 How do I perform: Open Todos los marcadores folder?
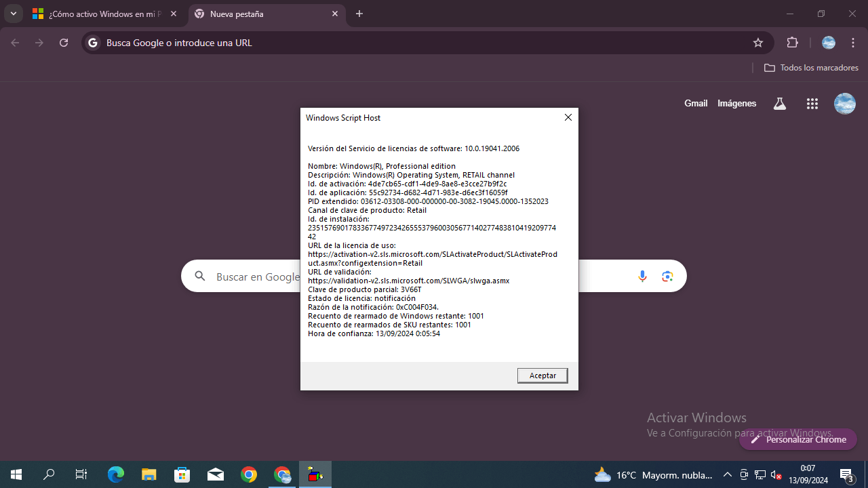pyautogui.click(x=811, y=68)
